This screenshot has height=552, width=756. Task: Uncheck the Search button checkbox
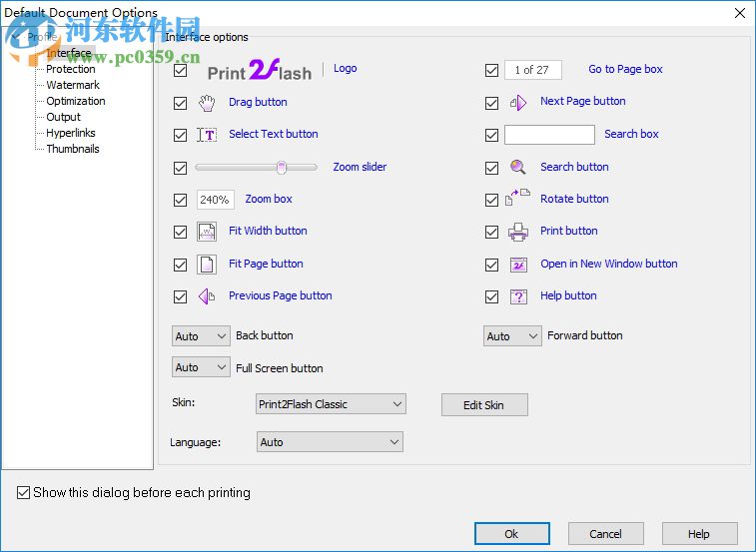(491, 168)
